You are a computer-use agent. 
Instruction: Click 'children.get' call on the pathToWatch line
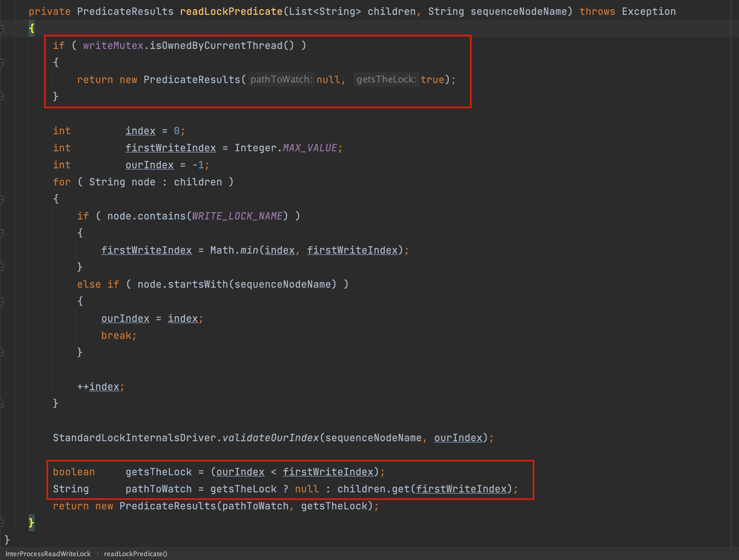tap(374, 489)
